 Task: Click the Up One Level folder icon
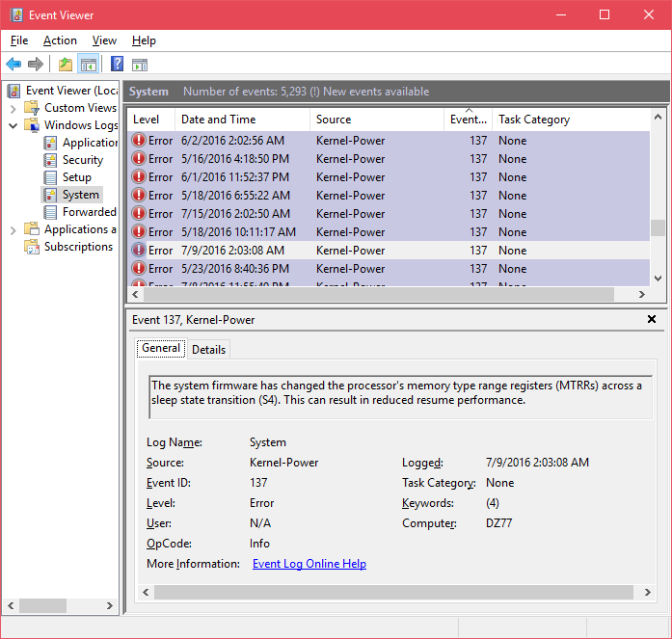point(66,65)
